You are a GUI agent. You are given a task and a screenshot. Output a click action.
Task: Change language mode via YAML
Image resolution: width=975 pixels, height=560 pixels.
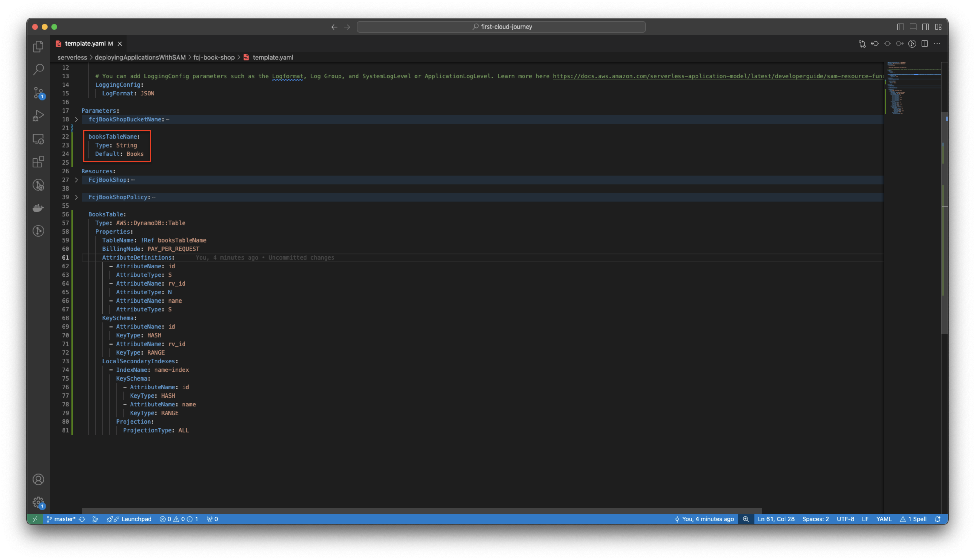click(x=884, y=519)
